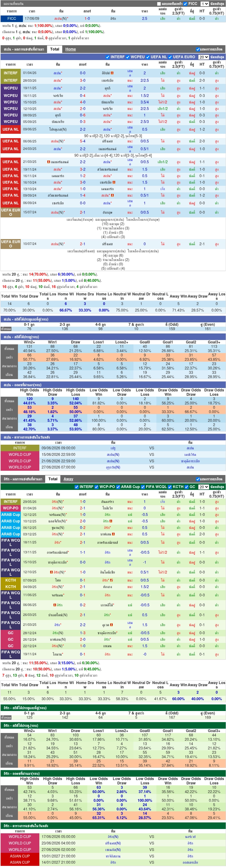Open Spain's recent matches count dropdown

[203, 57]
